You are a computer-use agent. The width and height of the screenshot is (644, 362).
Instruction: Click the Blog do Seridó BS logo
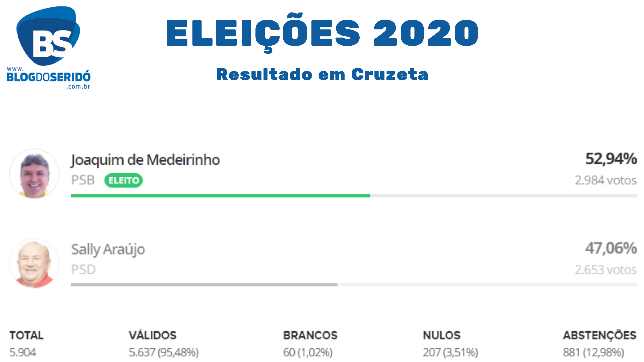click(x=48, y=36)
